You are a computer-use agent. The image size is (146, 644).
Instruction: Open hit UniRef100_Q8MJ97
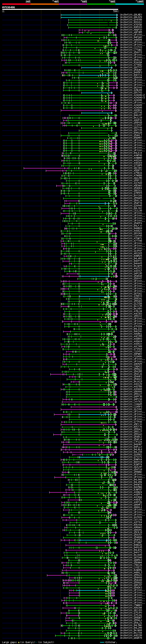[131, 585]
